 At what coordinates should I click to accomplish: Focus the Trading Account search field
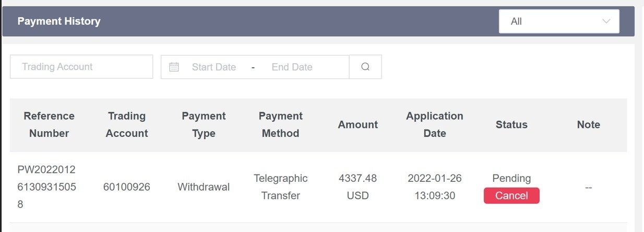81,67
